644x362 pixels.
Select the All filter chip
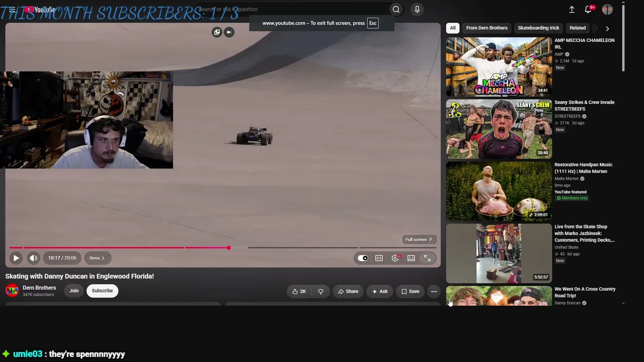pyautogui.click(x=453, y=28)
